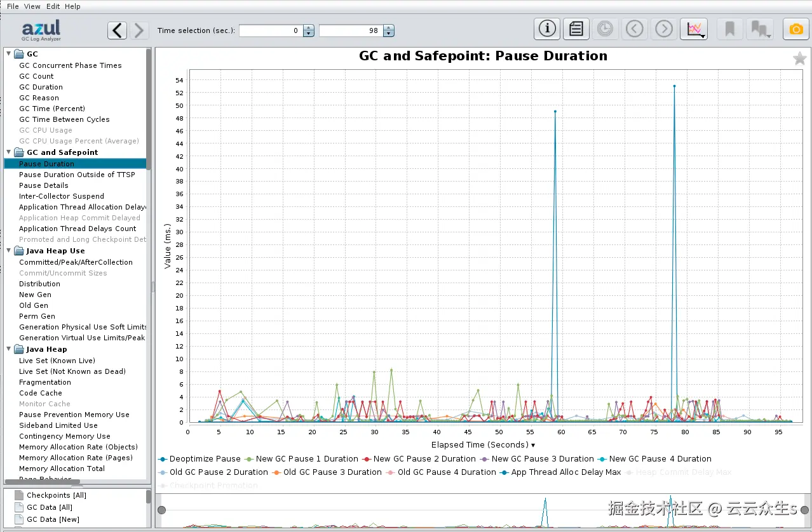This screenshot has width=812, height=532.
Task: Click left handle of overview range slider
Action: (162, 510)
